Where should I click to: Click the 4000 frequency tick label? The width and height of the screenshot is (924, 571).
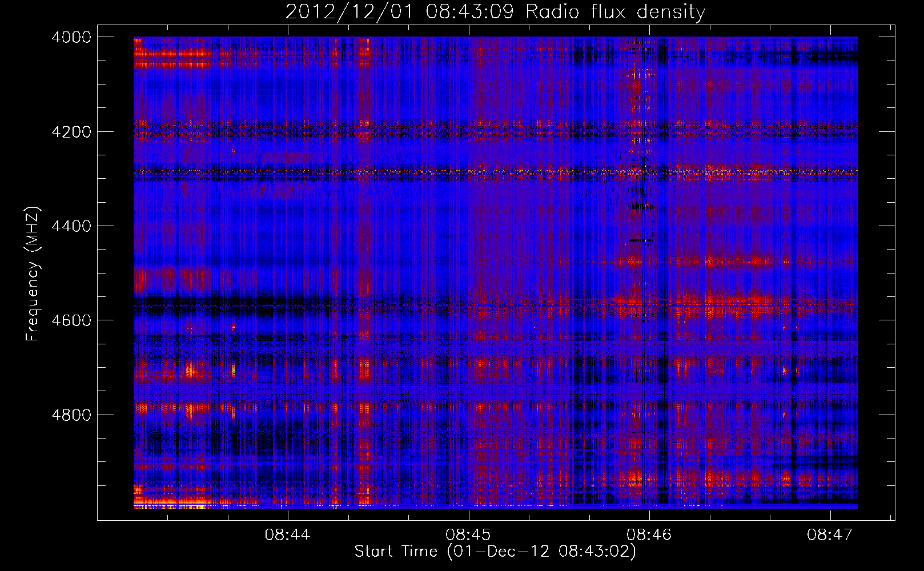71,37
